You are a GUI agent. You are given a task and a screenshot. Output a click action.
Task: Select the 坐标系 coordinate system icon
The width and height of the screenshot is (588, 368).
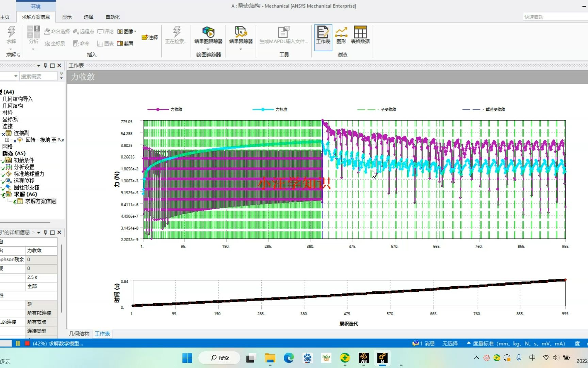[55, 43]
